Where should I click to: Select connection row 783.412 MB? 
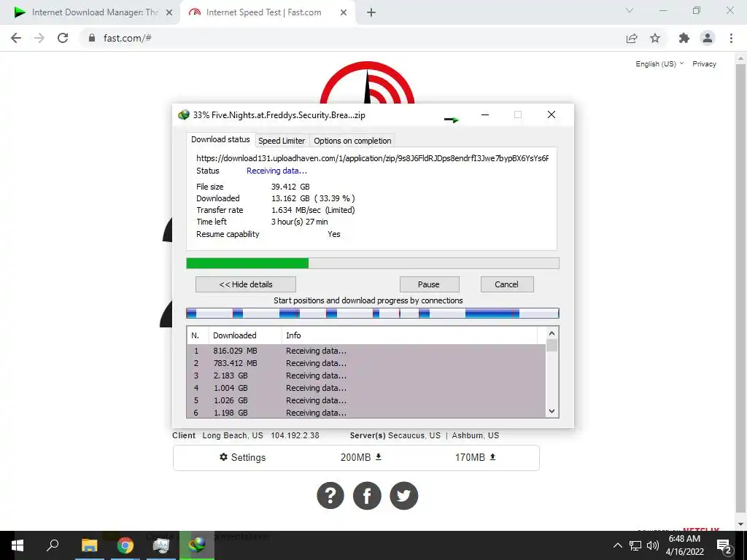366,363
